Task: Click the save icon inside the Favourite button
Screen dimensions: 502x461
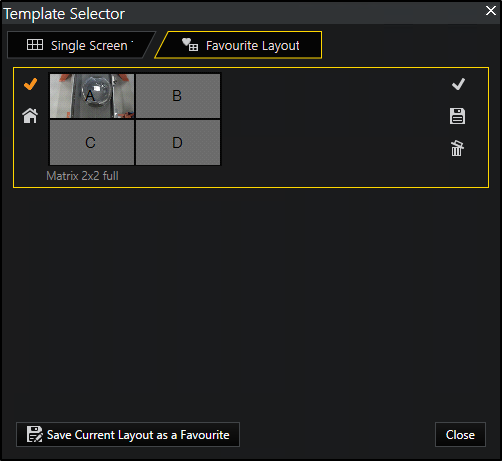Action: 35,434
